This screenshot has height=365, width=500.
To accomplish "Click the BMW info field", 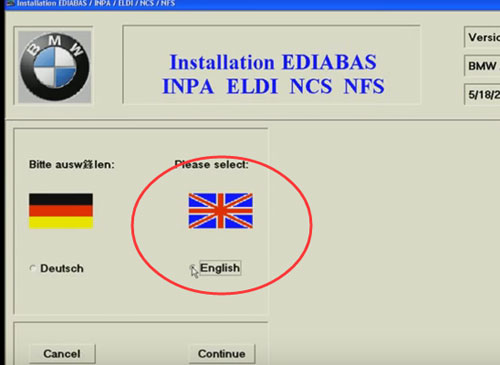I will click(x=482, y=66).
